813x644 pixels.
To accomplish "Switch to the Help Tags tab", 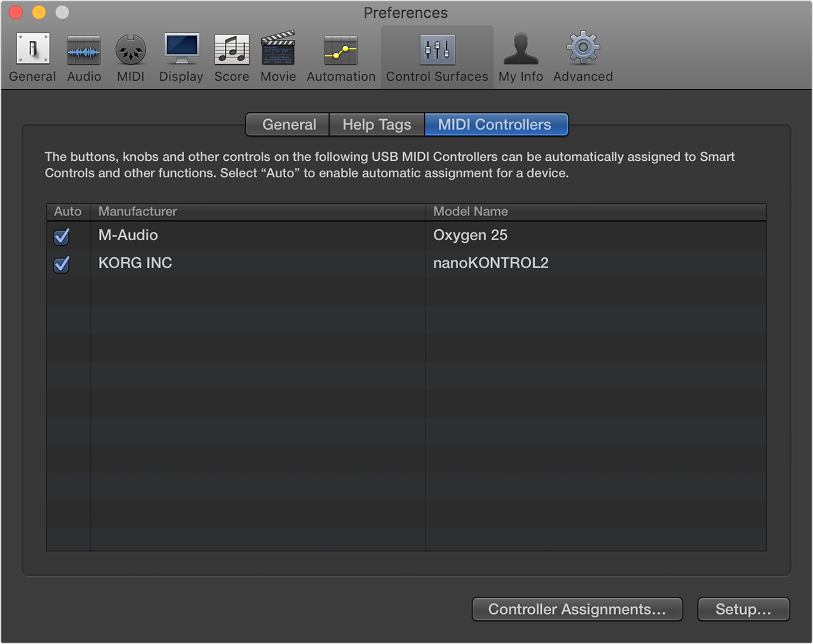I will (x=377, y=124).
